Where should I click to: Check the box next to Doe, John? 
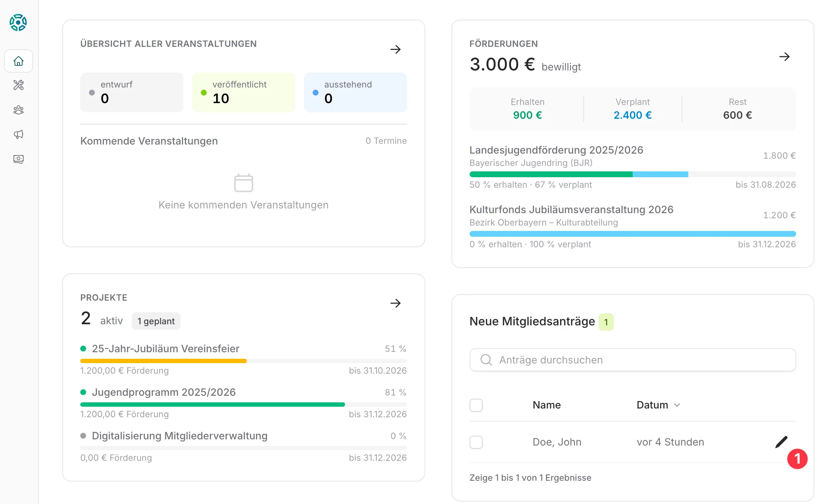point(476,442)
